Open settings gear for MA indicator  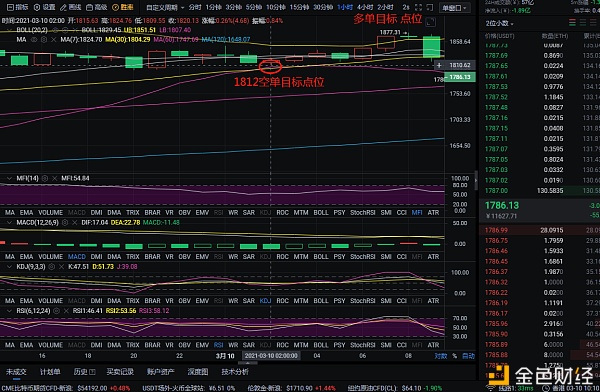[x=44, y=39]
